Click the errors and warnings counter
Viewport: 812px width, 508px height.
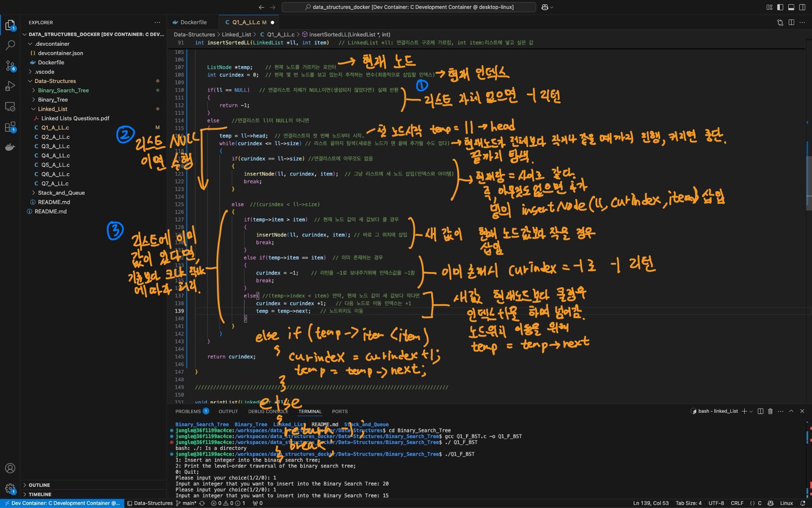coord(228,503)
